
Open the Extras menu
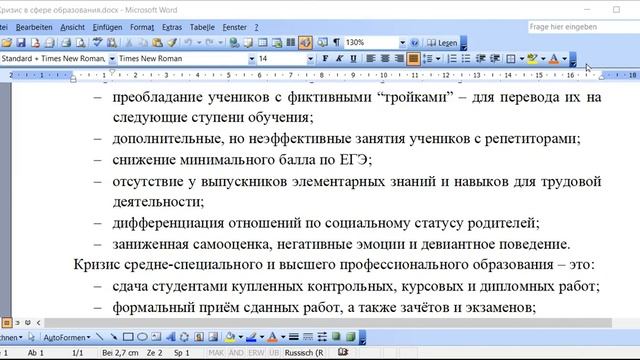tap(172, 27)
